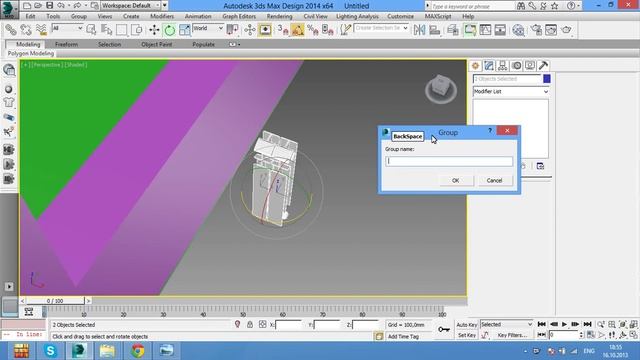Open the MAXScript menu

438,16
